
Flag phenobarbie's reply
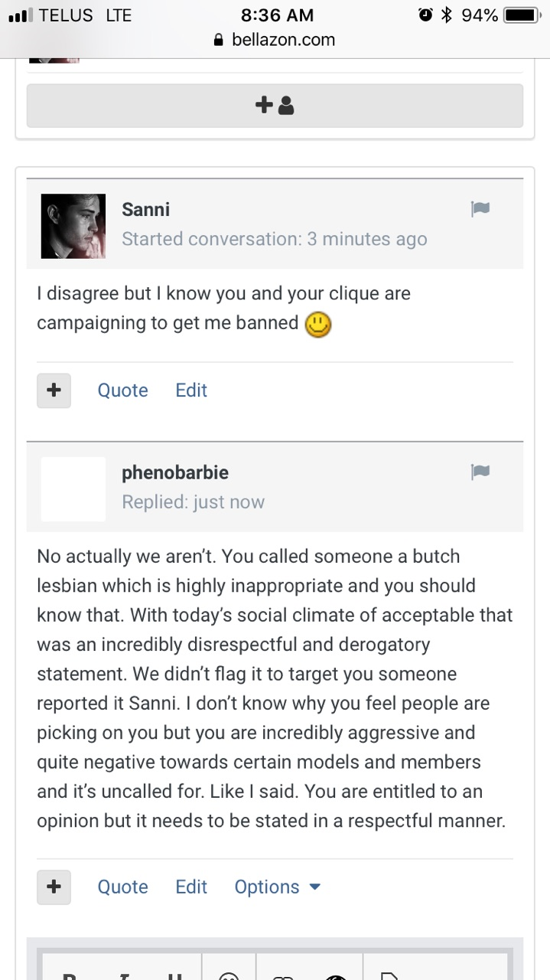point(480,472)
